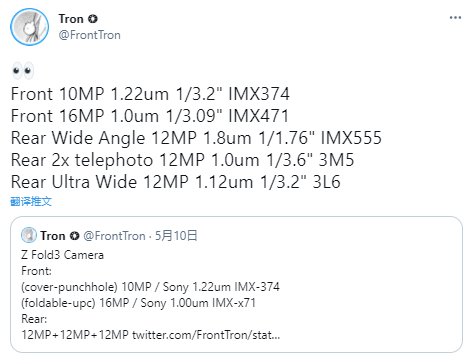Screen dimensions: 475x360
Task: Click Tron's name in the quoted tweet
Action: point(53,236)
